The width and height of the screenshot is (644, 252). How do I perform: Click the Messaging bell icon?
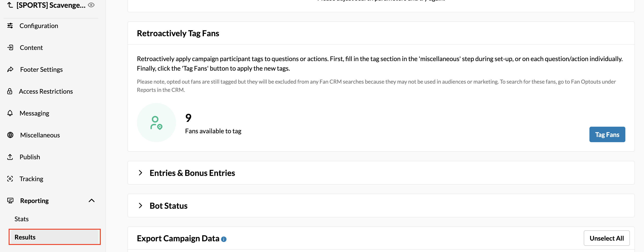(10, 113)
